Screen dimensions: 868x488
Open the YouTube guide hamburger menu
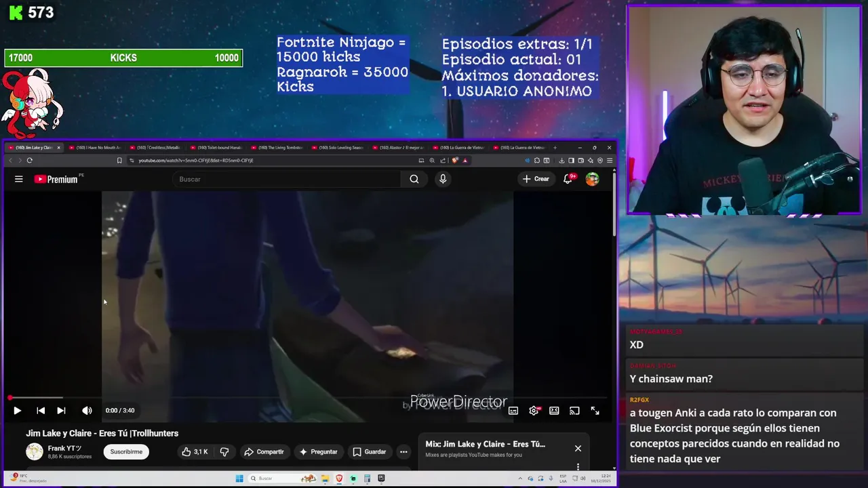tap(19, 179)
